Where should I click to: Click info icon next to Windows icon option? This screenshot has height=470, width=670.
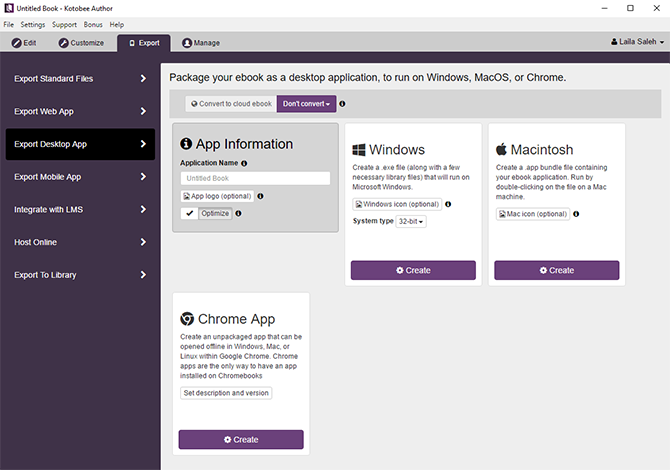coord(447,204)
